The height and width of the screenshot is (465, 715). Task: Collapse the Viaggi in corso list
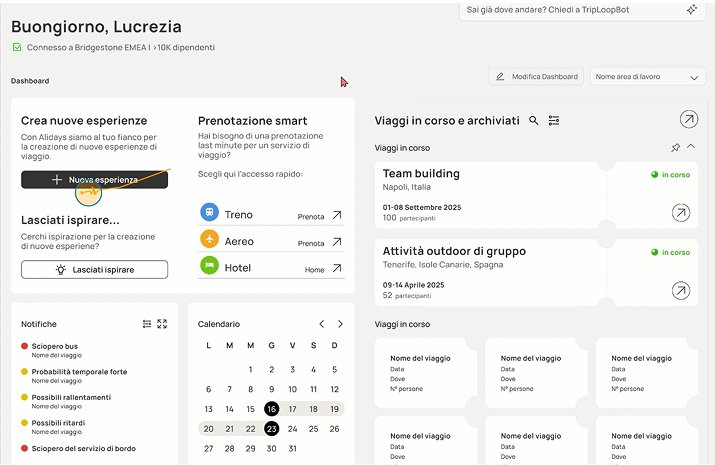tap(691, 146)
